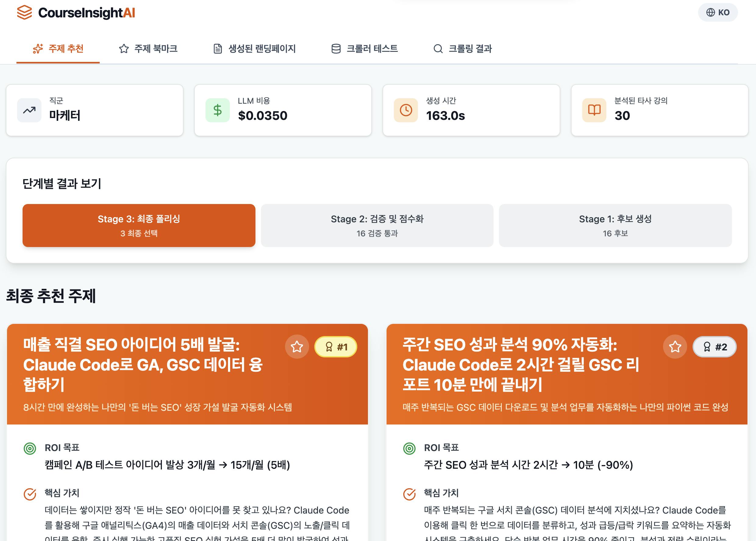Viewport: 756px width, 541px height.
Task: Open the KO language selector
Action: [718, 13]
